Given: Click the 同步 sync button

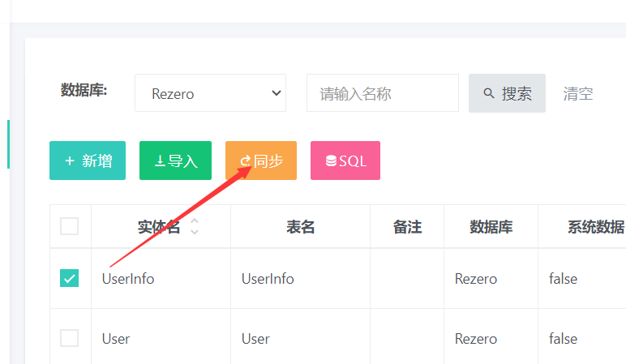Looking at the screenshot, I should 261,161.
